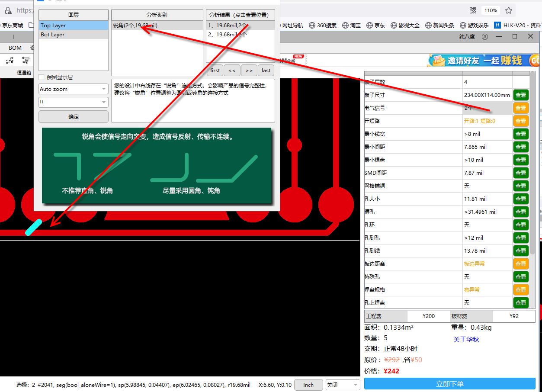Jump to last result with 'last' button
The height and width of the screenshot is (392, 542).
pyautogui.click(x=266, y=70)
